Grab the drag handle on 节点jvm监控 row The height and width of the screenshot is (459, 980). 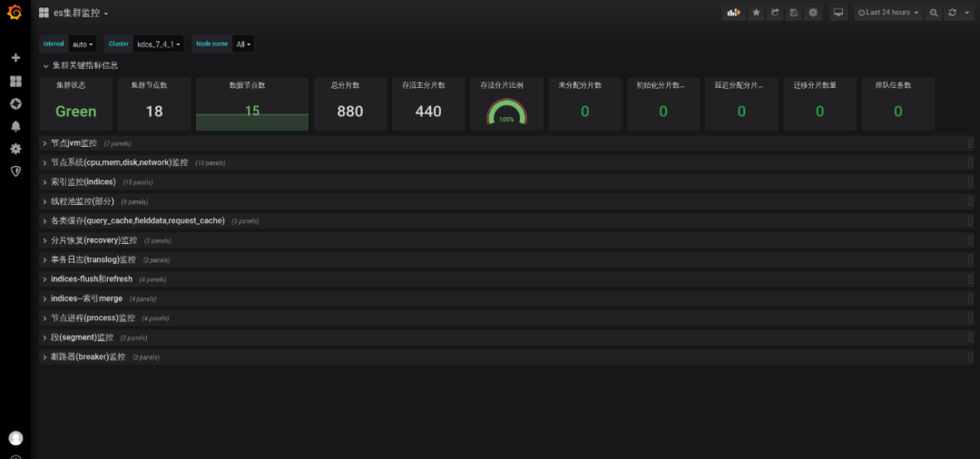[970, 143]
